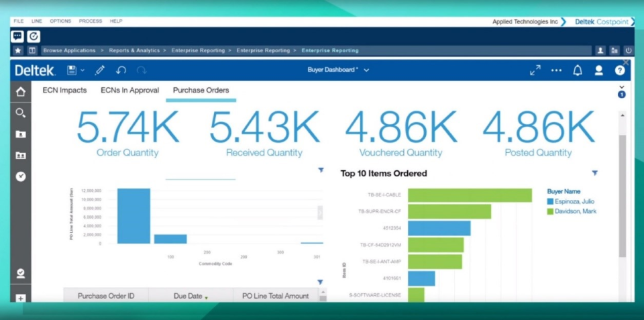Click the sidebar user checkmark icon

click(21, 273)
